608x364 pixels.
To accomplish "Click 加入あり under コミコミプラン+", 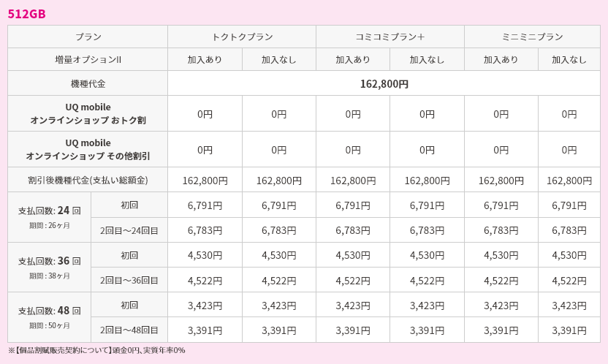I will pos(353,60).
